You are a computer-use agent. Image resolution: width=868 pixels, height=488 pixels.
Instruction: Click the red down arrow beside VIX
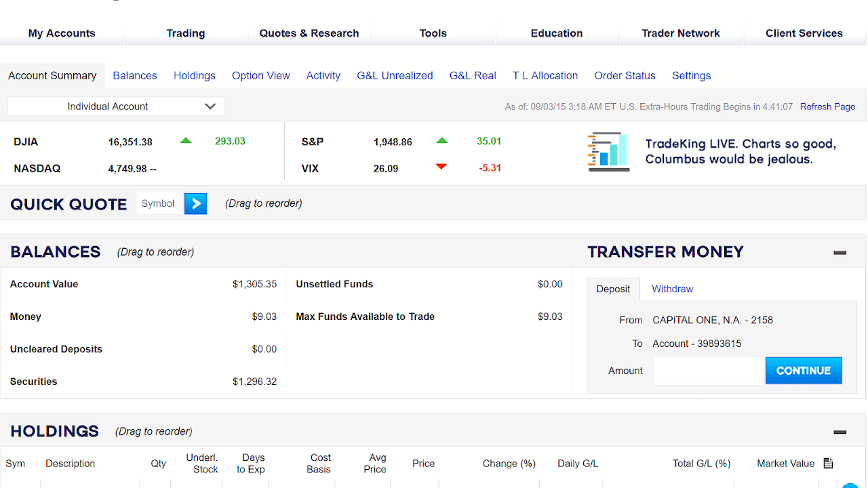[442, 166]
